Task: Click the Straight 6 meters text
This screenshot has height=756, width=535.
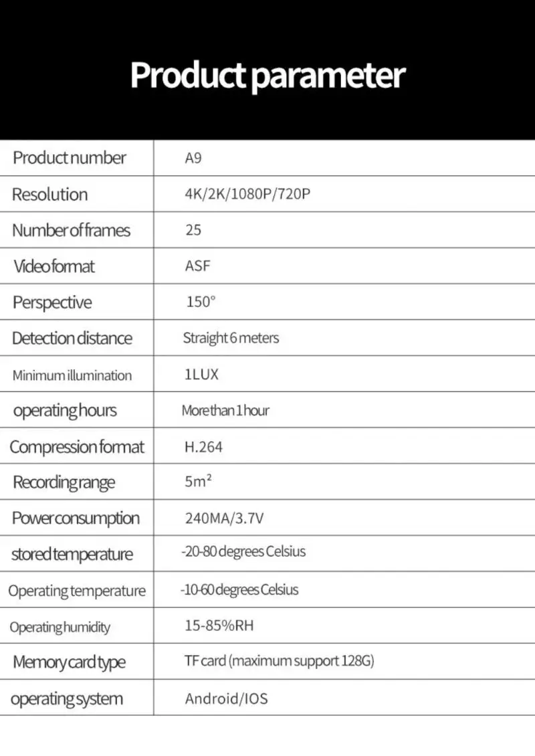Action: point(231,338)
